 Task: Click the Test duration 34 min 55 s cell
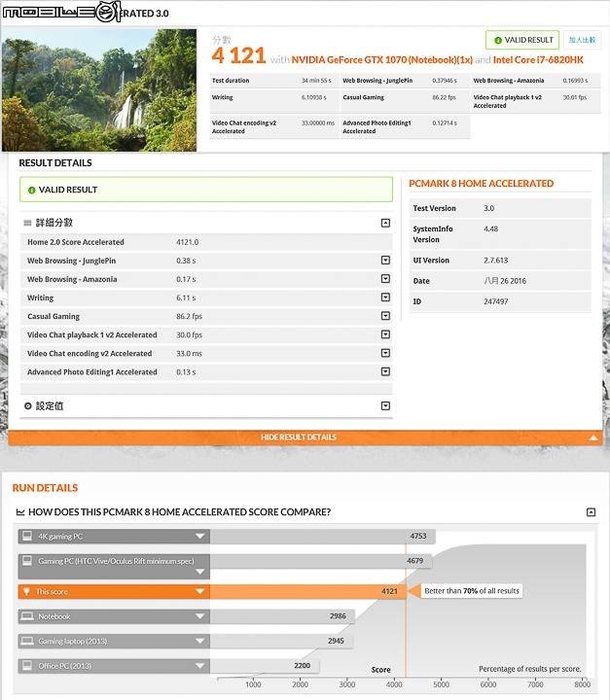coord(274,81)
